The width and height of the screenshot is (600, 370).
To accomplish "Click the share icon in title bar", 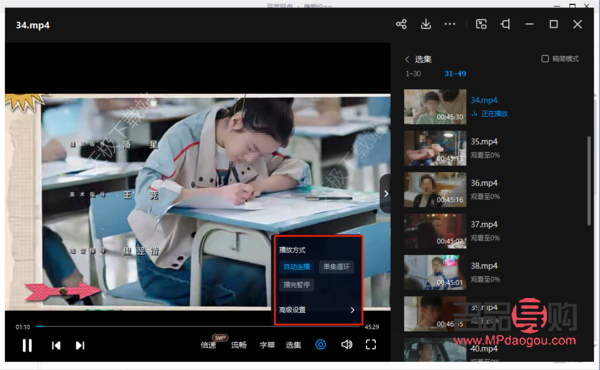I will coord(401,24).
